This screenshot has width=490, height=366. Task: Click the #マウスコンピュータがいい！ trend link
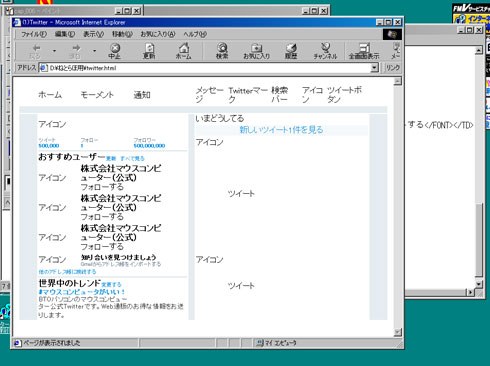tap(82, 292)
